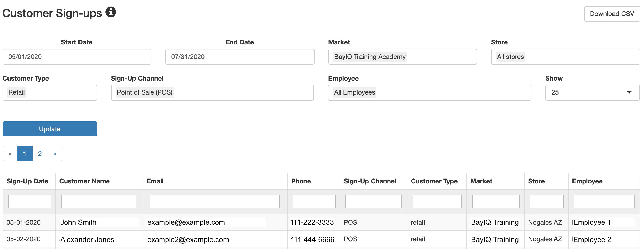
Task: Focus the Store column filter box
Action: [547, 201]
